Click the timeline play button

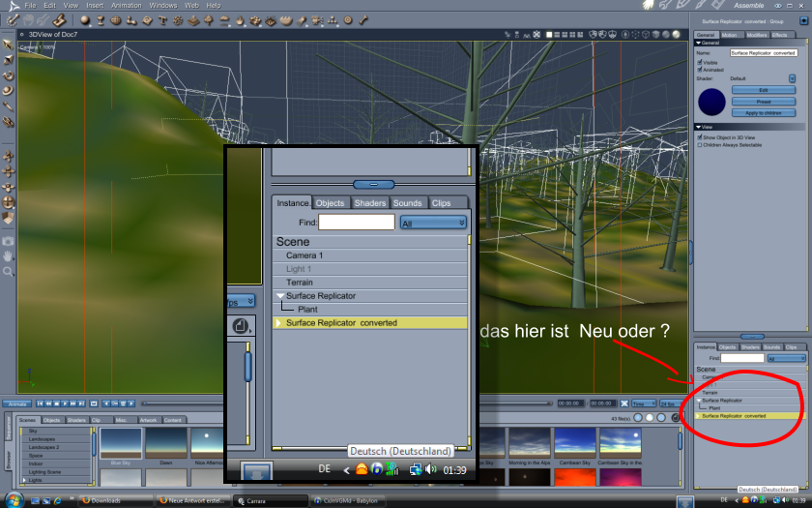point(65,403)
